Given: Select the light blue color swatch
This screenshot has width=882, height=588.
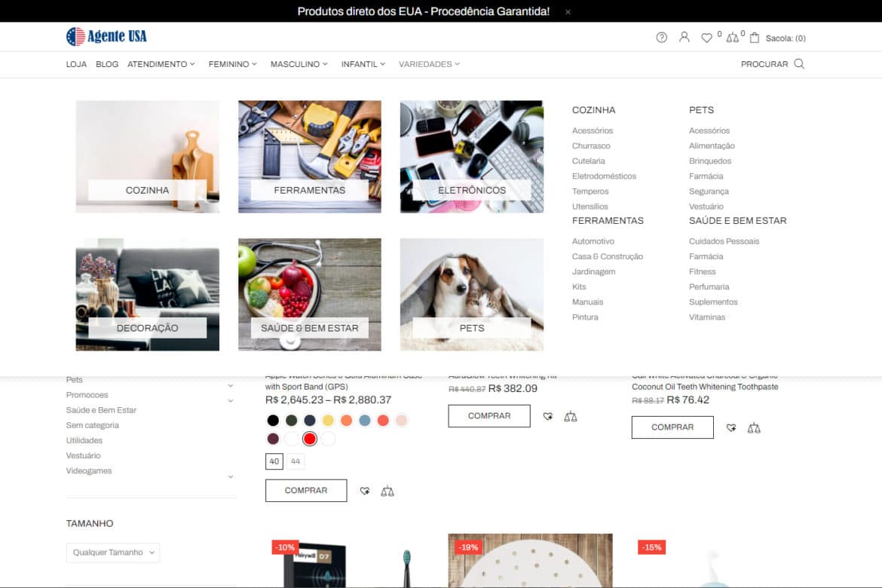Looking at the screenshot, I should click(365, 421).
